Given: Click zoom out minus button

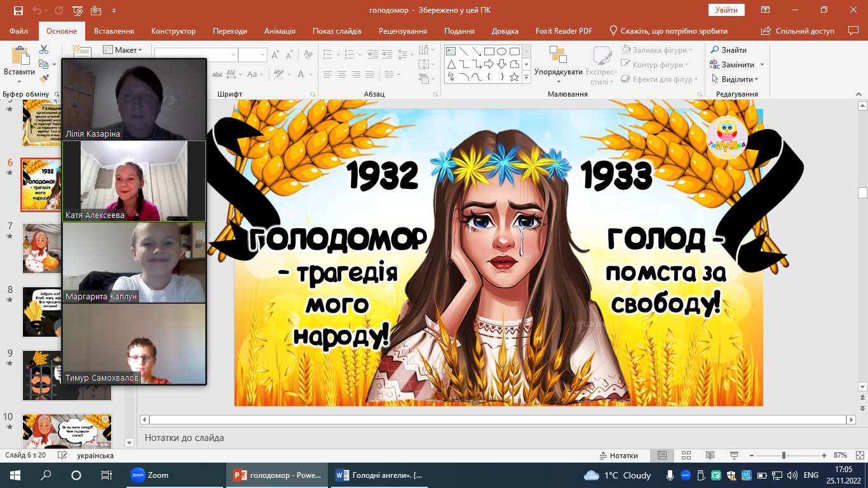Looking at the screenshot, I should click(750, 456).
